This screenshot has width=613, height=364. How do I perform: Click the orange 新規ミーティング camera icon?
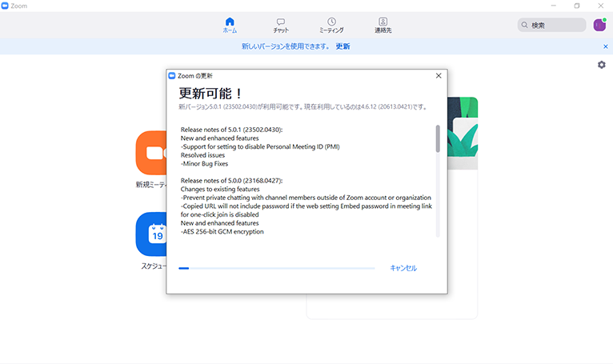(151, 153)
